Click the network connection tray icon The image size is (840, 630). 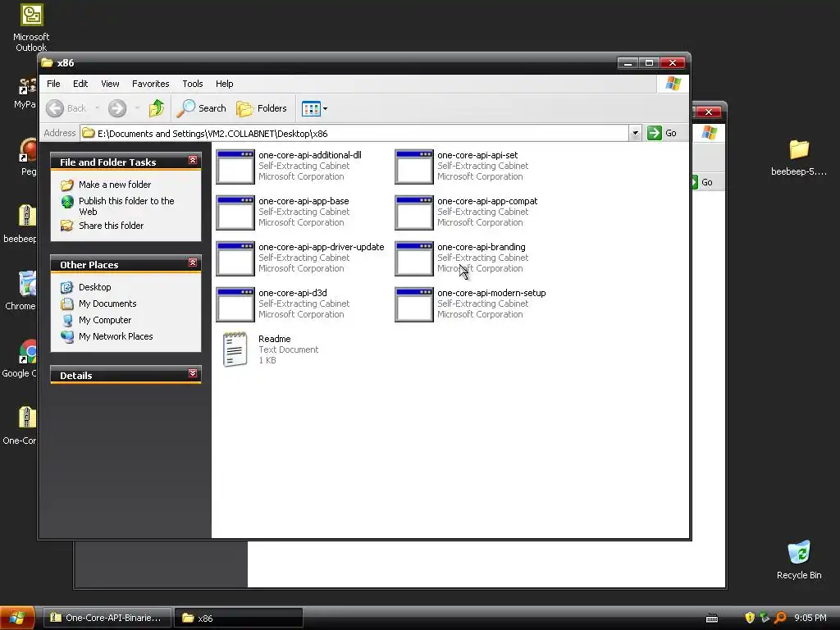coord(765,618)
